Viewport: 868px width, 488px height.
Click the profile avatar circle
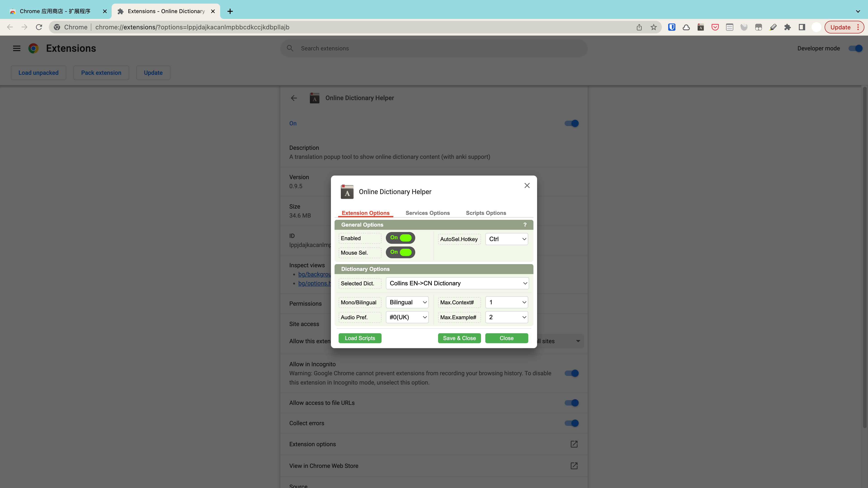[816, 27]
